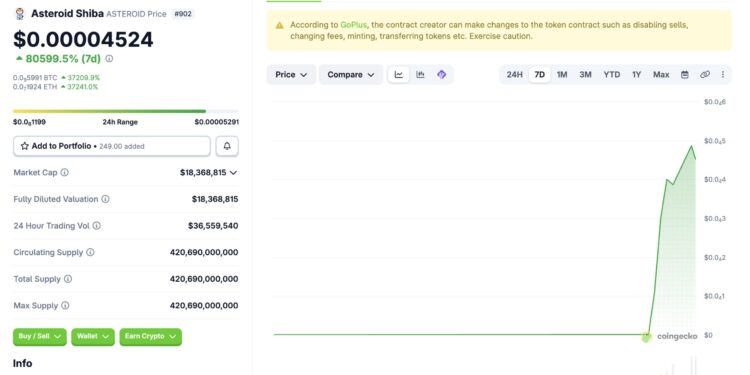Select the 1Y time range
This screenshot has width=750, height=375.
636,75
